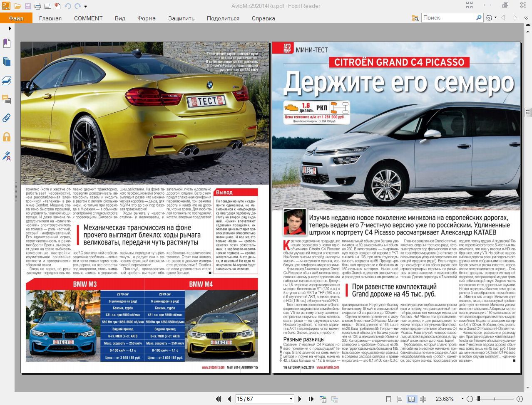Switch to facing pages view
Viewport: 532px width, 405px height.
[411, 399]
